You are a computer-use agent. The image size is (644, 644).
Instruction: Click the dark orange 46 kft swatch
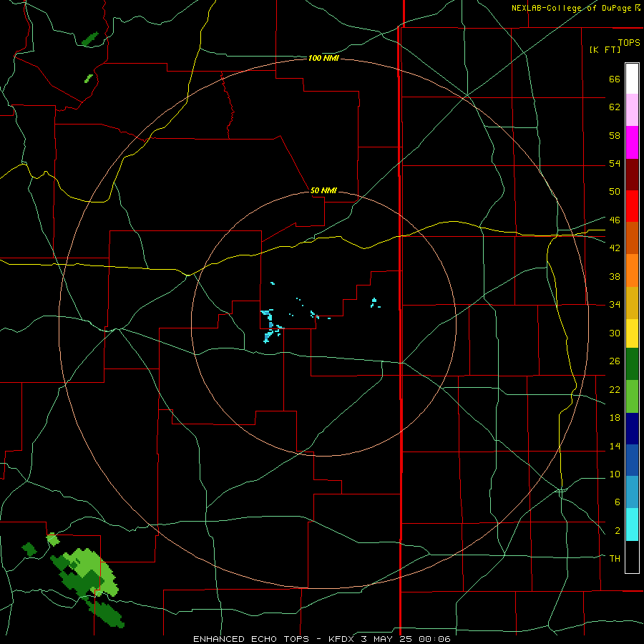632,238
